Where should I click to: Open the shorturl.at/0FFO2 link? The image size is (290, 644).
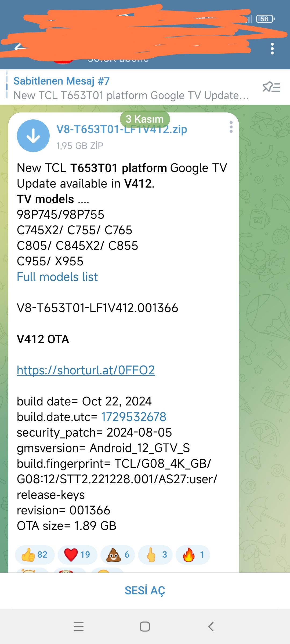tap(86, 370)
